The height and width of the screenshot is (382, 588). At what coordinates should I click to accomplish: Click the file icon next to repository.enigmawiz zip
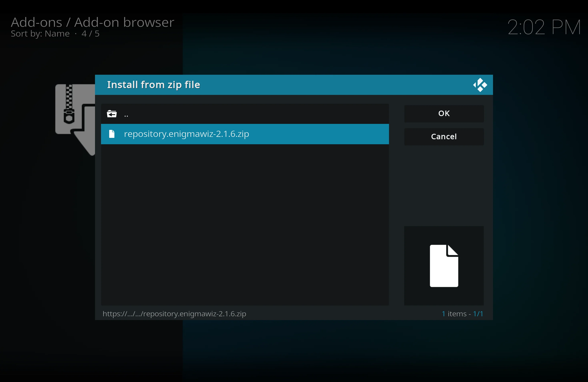tap(112, 134)
